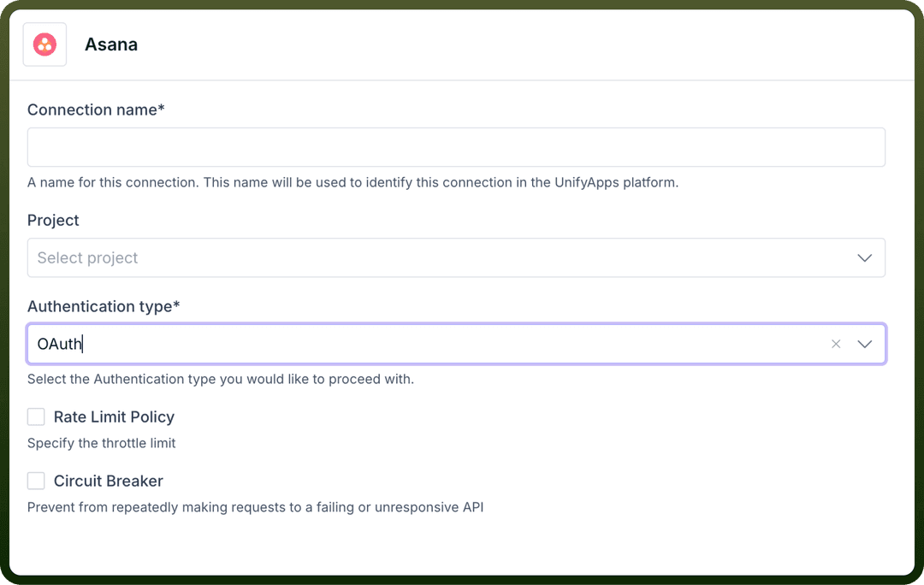Click the Asana title text
The height and width of the screenshot is (585, 924).
point(111,44)
